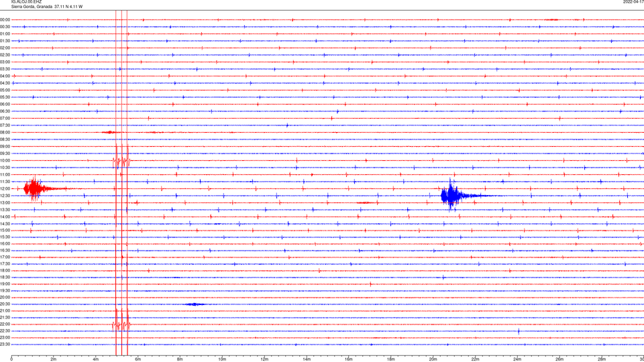This screenshot has height=362, width=644.
Task: Select the 03:30 time label
Action: pos(5,69)
